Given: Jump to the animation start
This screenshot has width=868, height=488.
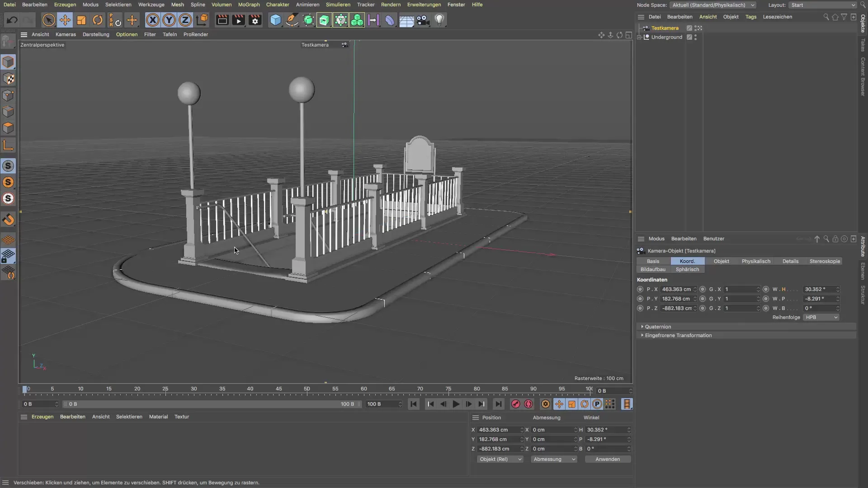Looking at the screenshot, I should pyautogui.click(x=413, y=404).
